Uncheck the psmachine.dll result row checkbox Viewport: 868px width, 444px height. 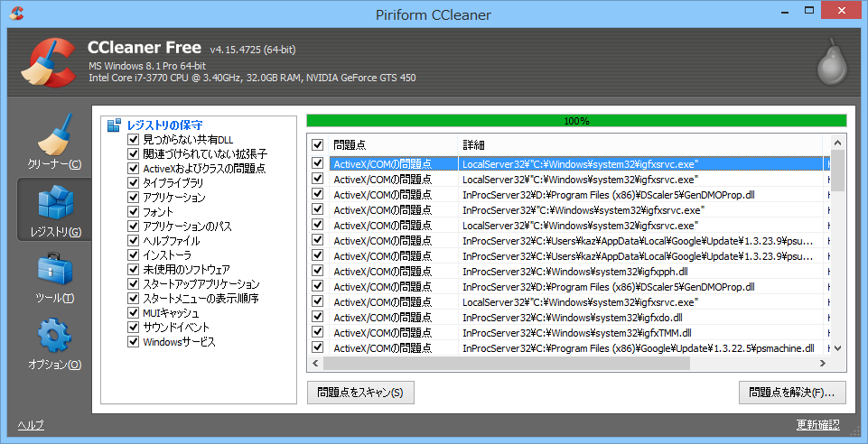[x=317, y=347]
